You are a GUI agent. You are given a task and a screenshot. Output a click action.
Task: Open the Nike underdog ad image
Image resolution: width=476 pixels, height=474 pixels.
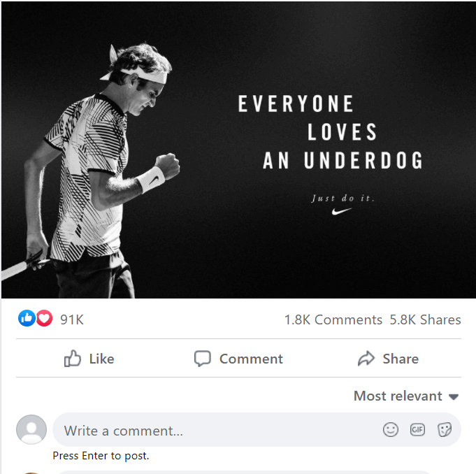pyautogui.click(x=238, y=150)
